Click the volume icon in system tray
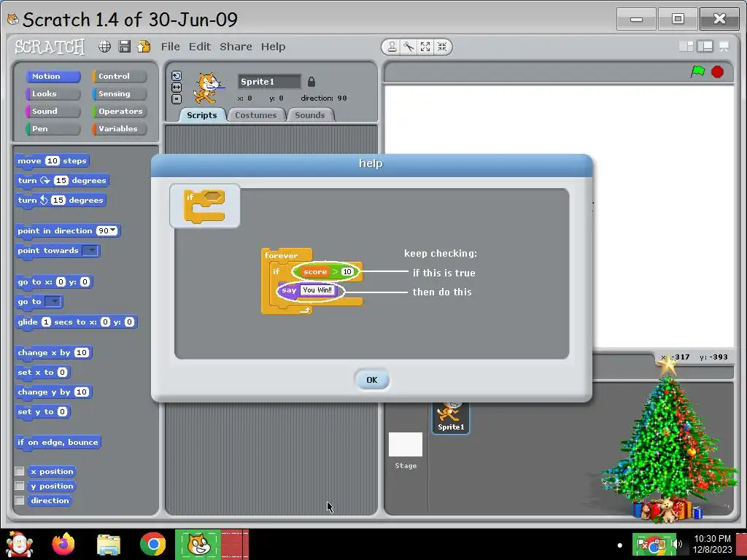The height and width of the screenshot is (560, 747). click(678, 544)
